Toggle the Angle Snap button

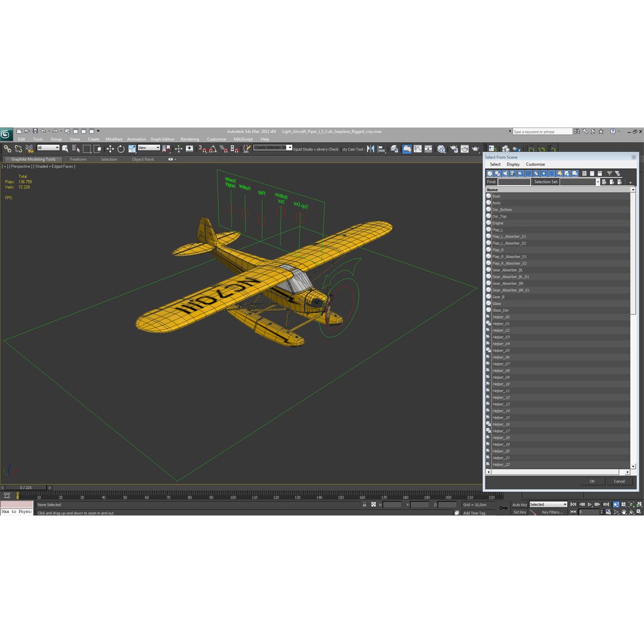click(x=213, y=148)
